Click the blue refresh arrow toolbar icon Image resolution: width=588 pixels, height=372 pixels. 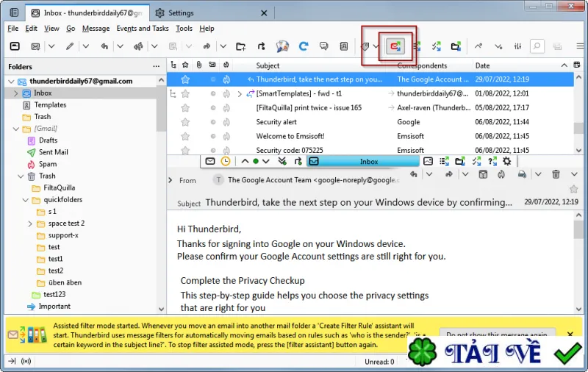(304, 46)
